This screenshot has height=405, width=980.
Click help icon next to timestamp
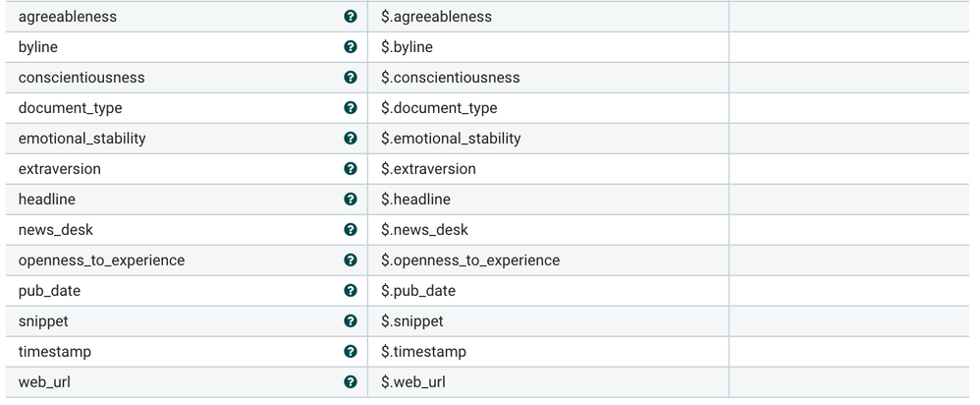pos(350,352)
